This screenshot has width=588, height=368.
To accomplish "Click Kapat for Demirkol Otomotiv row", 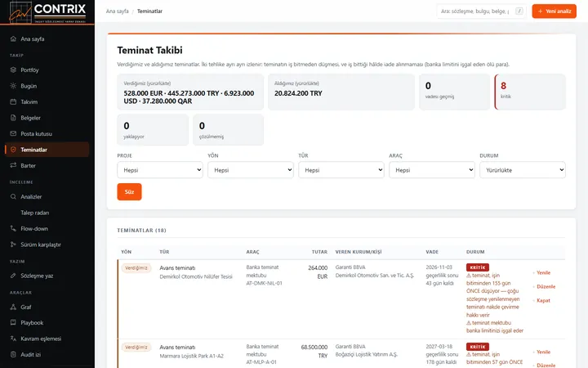I will (543, 300).
